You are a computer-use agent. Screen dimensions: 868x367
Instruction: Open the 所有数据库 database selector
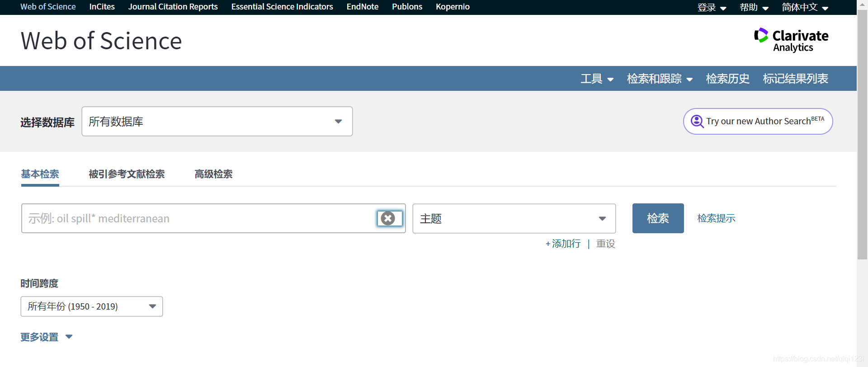pos(217,121)
